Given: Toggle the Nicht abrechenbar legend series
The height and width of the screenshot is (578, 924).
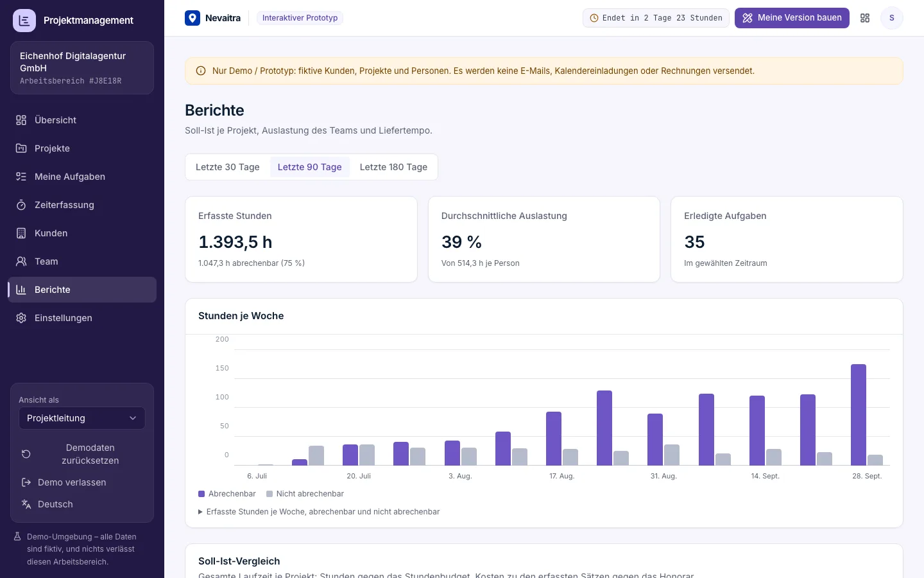Looking at the screenshot, I should pos(305,494).
